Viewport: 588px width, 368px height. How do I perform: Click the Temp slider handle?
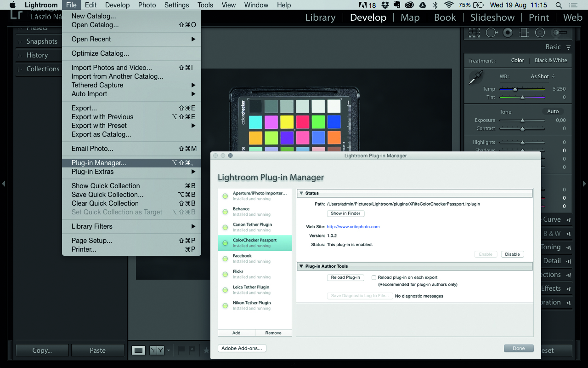coord(515,89)
